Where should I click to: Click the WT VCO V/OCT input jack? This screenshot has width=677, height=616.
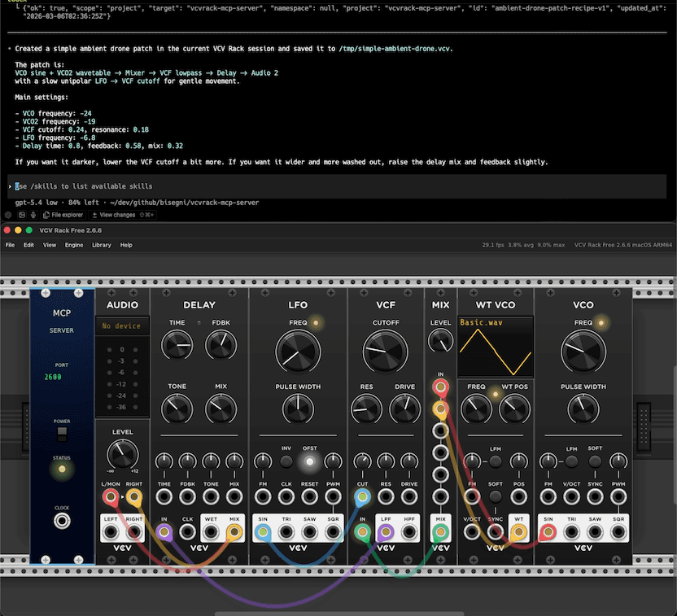[x=472, y=532]
